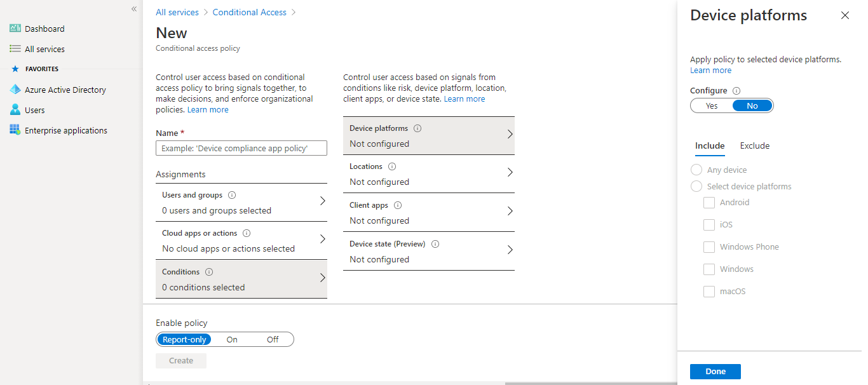Expand the Device platforms chevron
This screenshot has height=385, width=868.
[510, 134]
